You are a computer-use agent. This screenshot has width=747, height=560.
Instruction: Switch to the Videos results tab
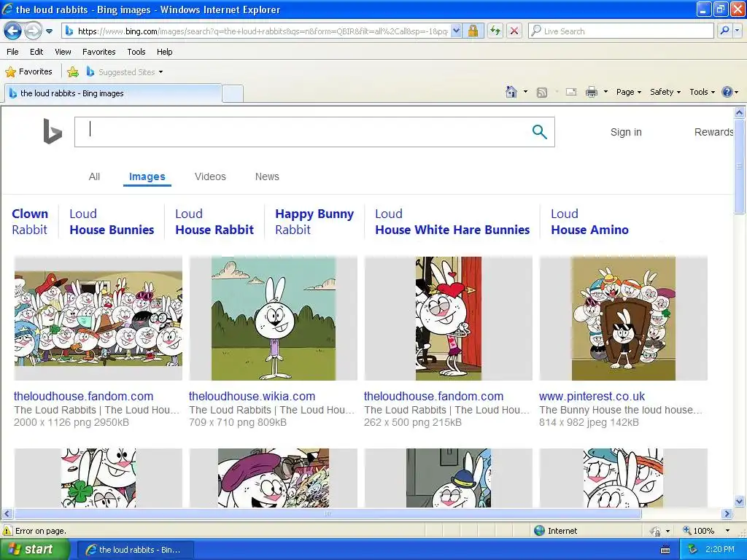pos(210,176)
